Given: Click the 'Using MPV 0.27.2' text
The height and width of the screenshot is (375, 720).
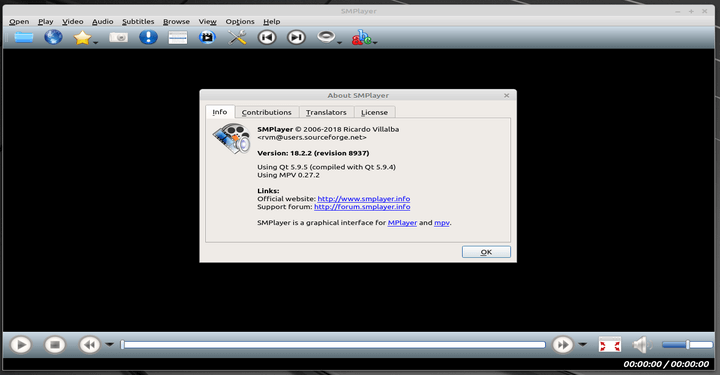Looking at the screenshot, I should (x=288, y=175).
